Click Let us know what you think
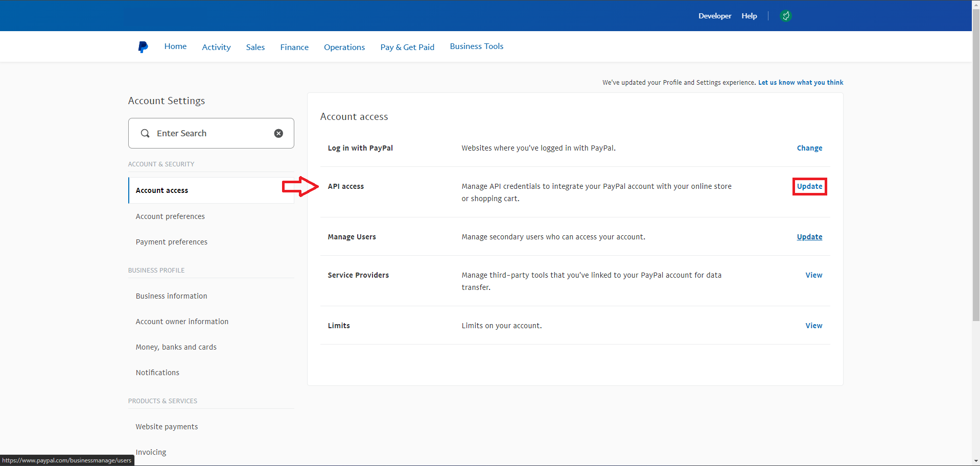 pos(801,83)
